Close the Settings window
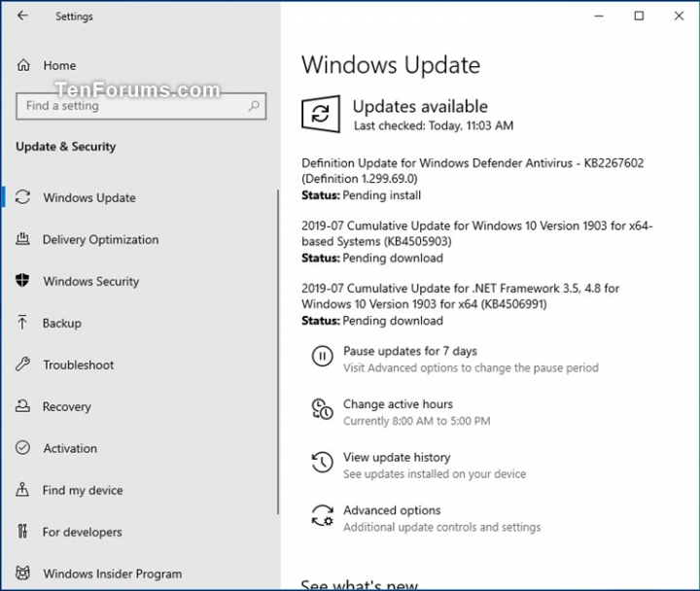The width and height of the screenshot is (700, 591). coord(679,17)
